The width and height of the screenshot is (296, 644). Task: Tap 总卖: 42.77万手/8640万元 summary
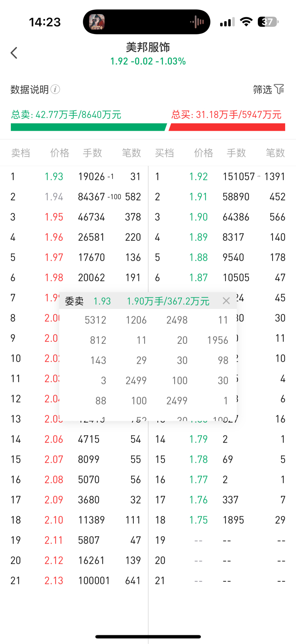66,115
